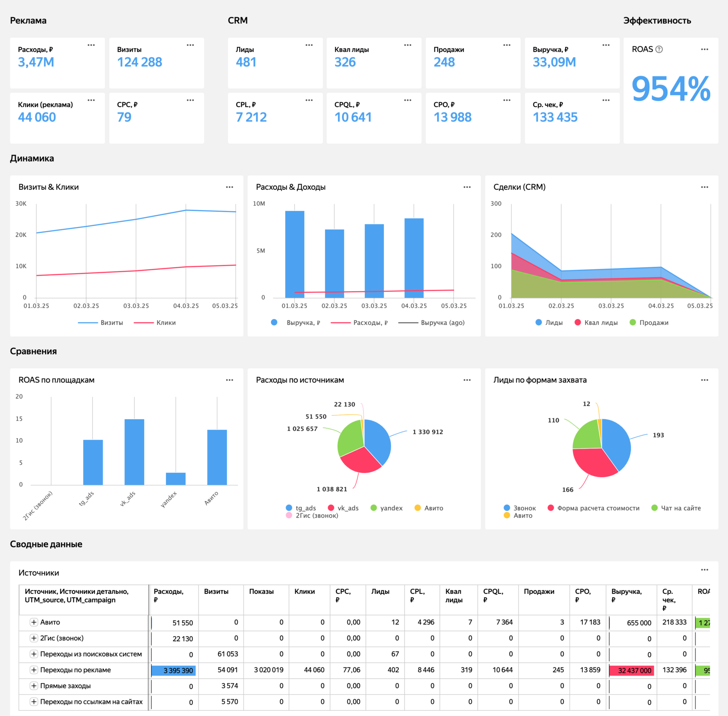Click the Лиды column header in the table
This screenshot has width=728, height=716.
pos(380,591)
